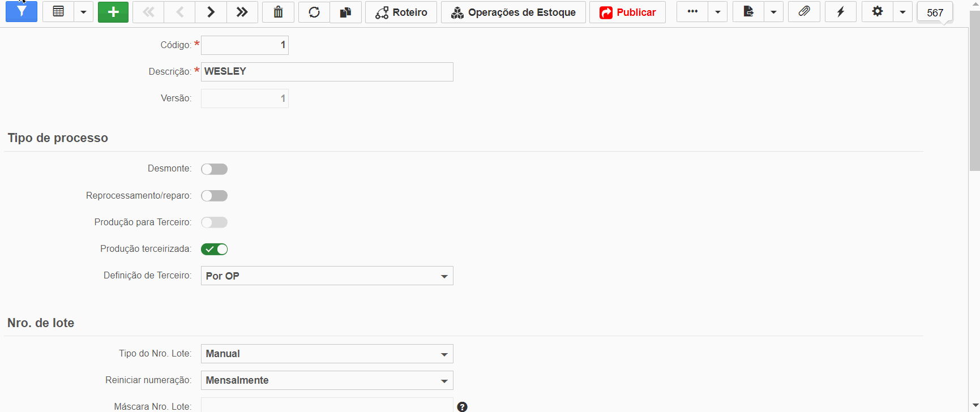Open attachments with the paperclip icon
The width and height of the screenshot is (980, 412).
tap(804, 12)
